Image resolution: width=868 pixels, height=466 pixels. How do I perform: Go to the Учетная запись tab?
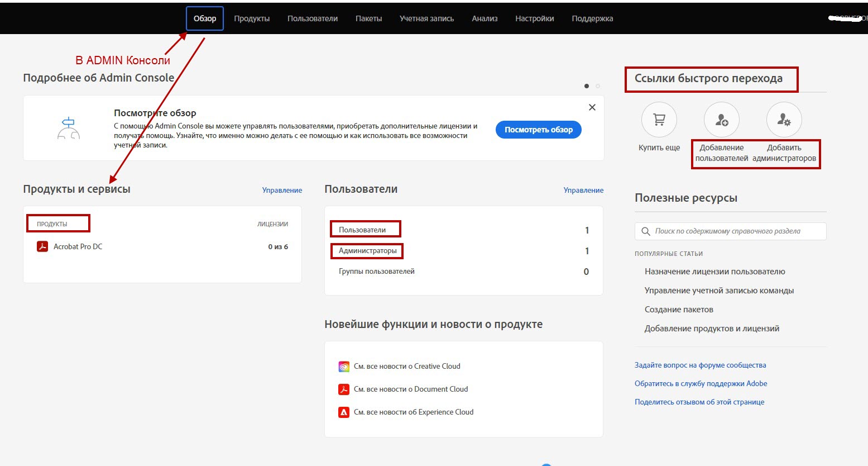(x=427, y=18)
